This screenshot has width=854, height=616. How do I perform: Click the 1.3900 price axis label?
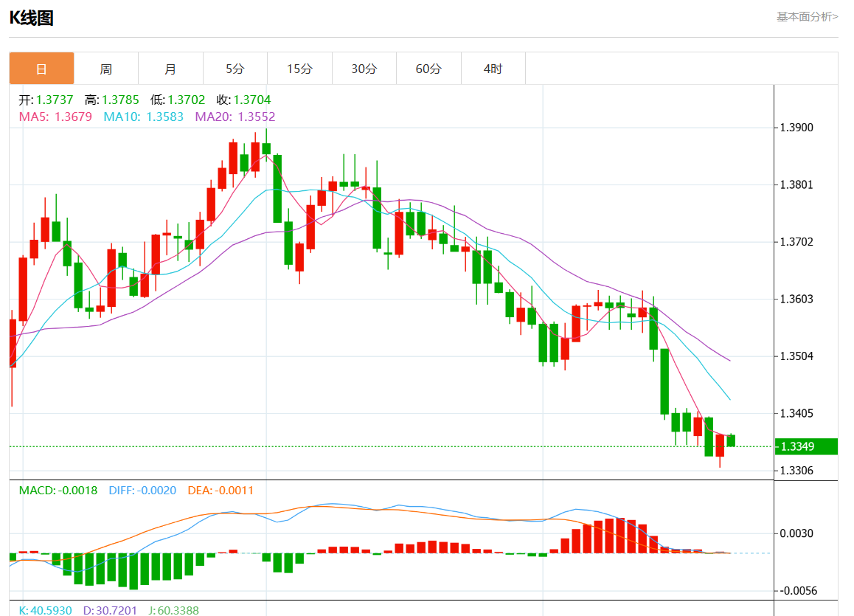pyautogui.click(x=796, y=128)
